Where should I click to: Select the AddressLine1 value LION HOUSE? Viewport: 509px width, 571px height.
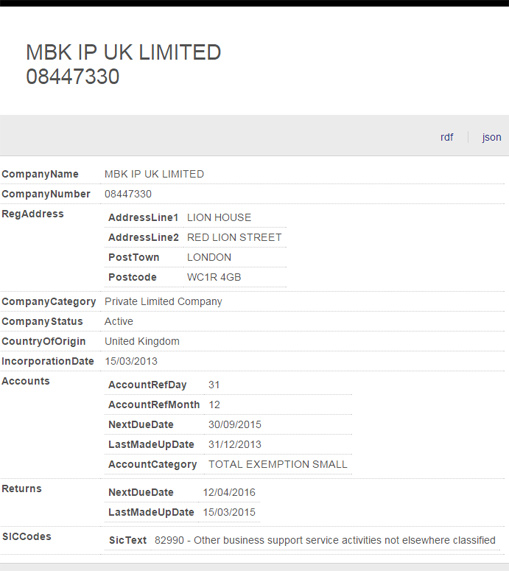[x=219, y=217]
